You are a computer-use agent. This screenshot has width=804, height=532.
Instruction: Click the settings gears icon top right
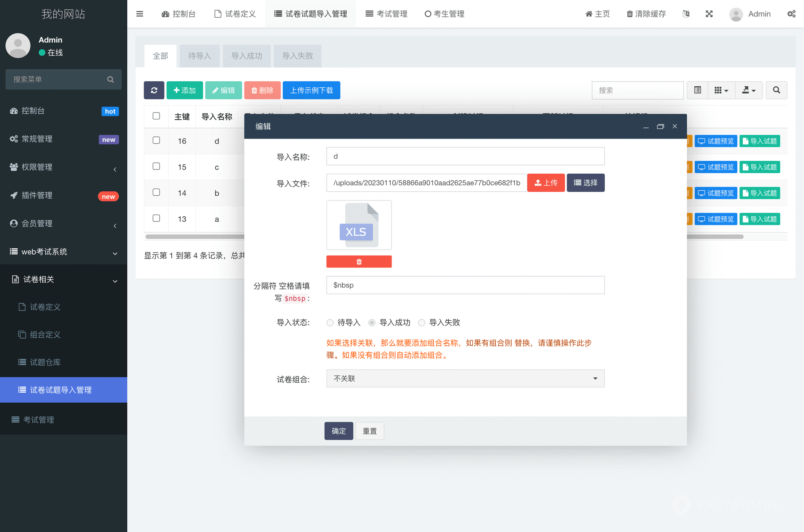(x=791, y=14)
